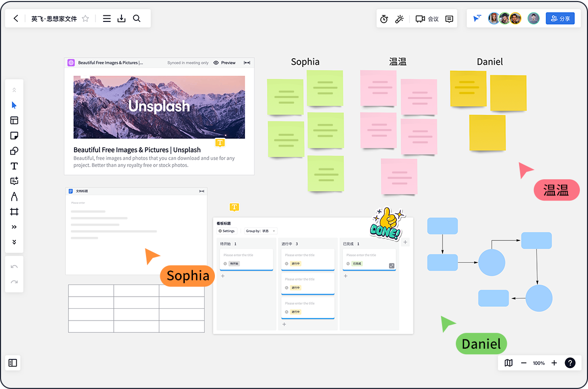This screenshot has height=389, width=588.
Task: Toggle the minimap view
Action: click(508, 363)
